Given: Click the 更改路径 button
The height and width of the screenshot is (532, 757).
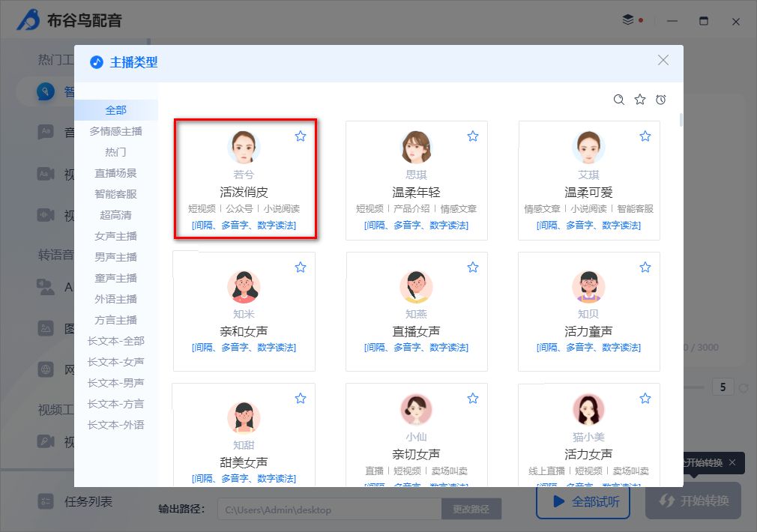Looking at the screenshot, I should tap(471, 510).
